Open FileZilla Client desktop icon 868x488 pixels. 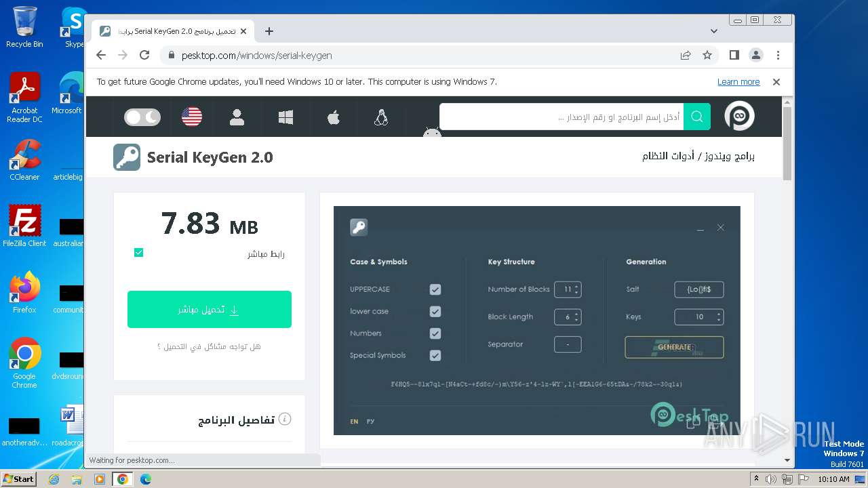(24, 226)
